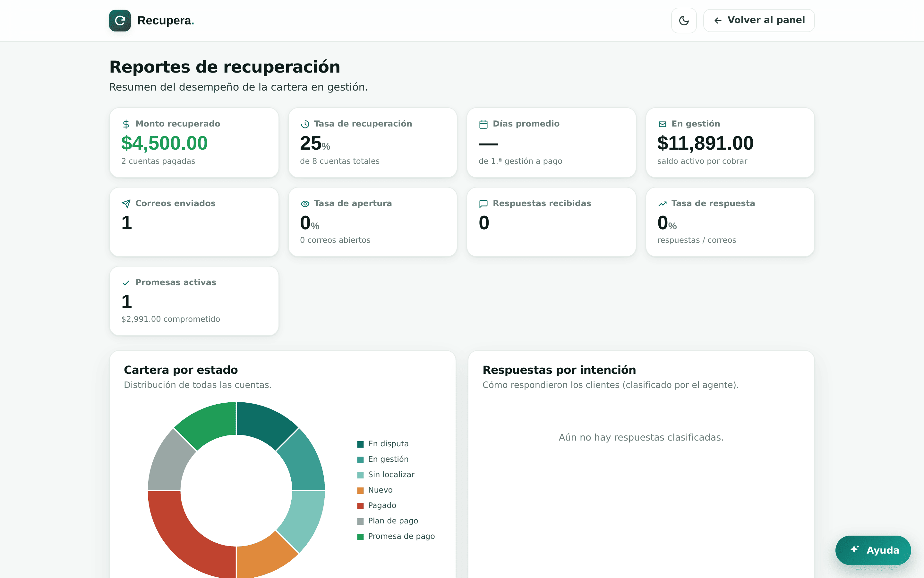Click the 25% recovery rate value
This screenshot has height=578, width=924.
point(315,143)
